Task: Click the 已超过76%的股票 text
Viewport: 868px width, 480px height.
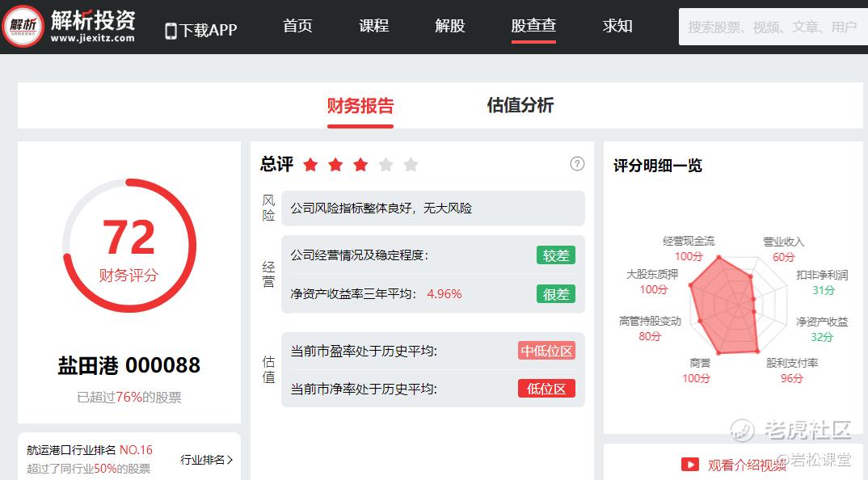Action: (129, 397)
